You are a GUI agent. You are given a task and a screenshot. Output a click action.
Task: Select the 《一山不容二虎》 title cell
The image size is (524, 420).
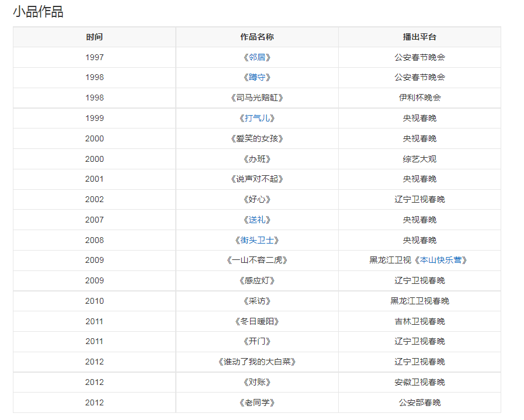coord(256,260)
